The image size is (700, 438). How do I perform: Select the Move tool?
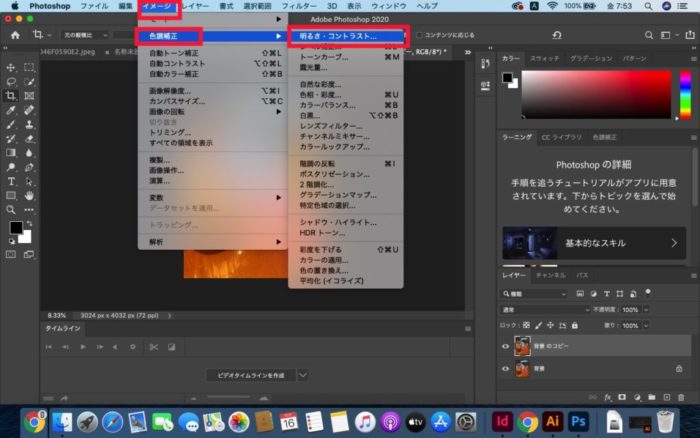[11, 67]
